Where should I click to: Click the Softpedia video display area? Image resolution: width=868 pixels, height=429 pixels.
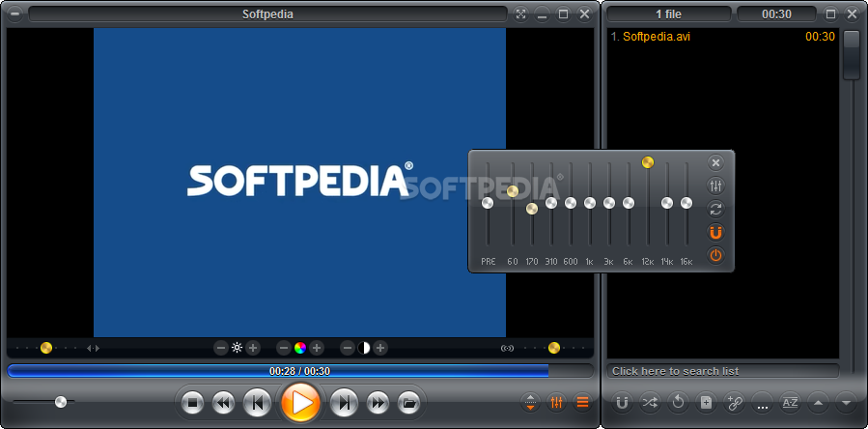point(299,183)
